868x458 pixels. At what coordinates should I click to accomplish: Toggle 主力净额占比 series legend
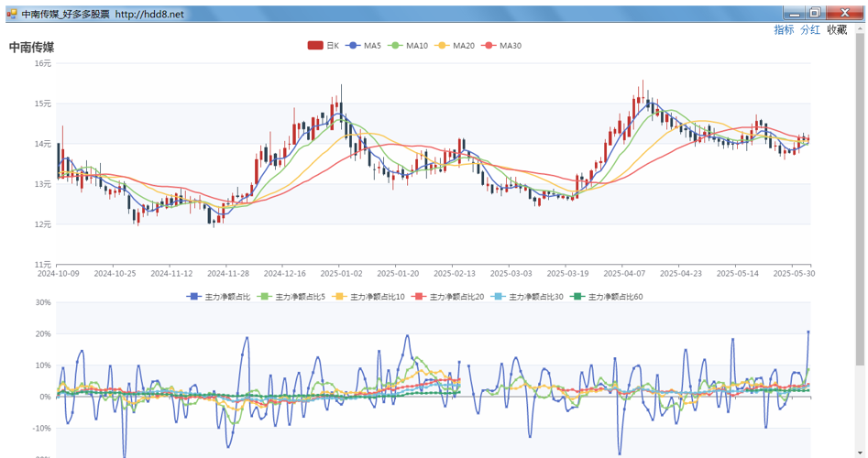(218, 297)
